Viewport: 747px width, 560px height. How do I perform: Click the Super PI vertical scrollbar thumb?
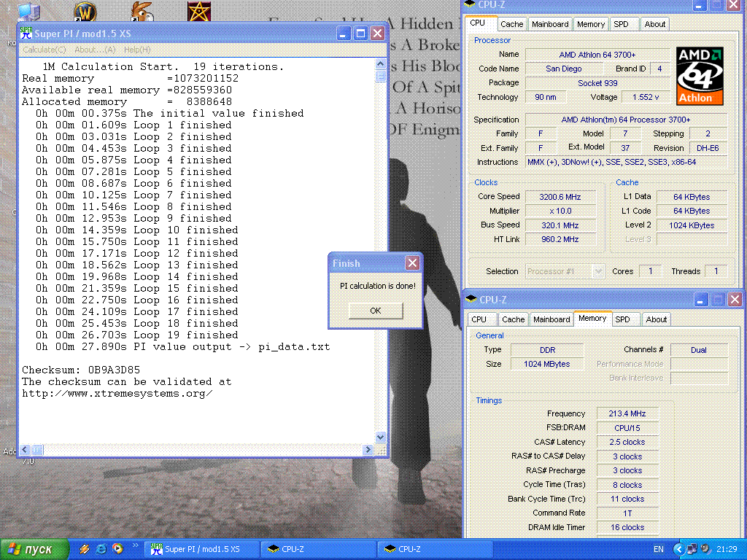(380, 76)
